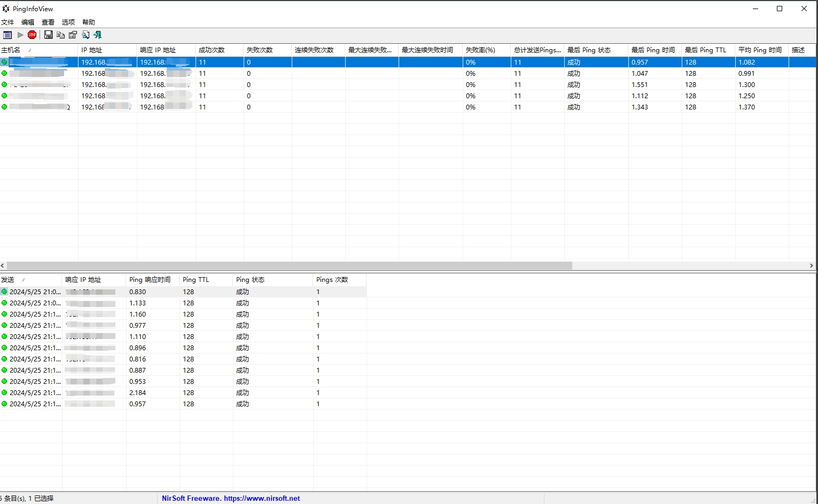Screen dimensions: 818x504
Task: Click the Start Pinging play icon
Action: [20, 35]
